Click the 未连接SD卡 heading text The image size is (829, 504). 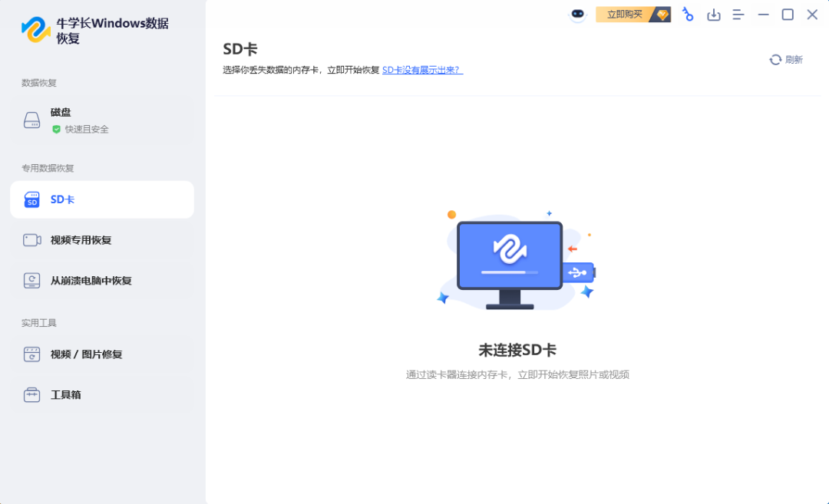click(x=517, y=350)
